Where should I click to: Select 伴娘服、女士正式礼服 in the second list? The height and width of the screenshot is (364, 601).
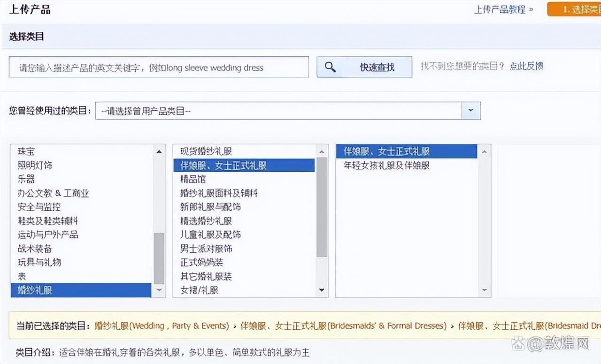(x=244, y=165)
